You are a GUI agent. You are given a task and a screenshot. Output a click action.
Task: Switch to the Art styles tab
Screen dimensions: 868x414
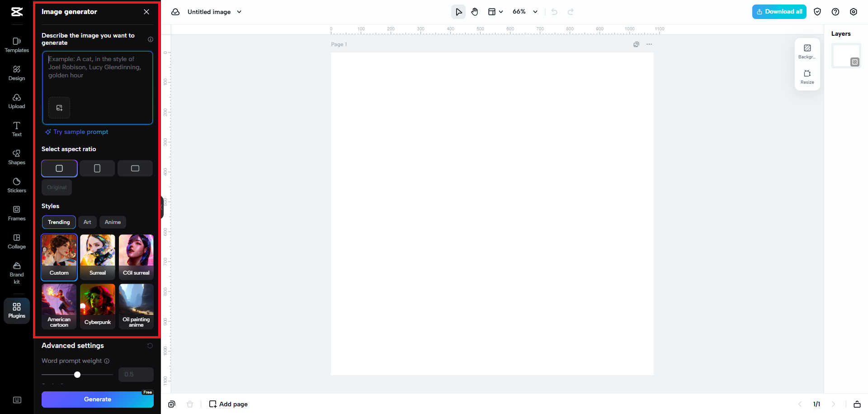[87, 222]
